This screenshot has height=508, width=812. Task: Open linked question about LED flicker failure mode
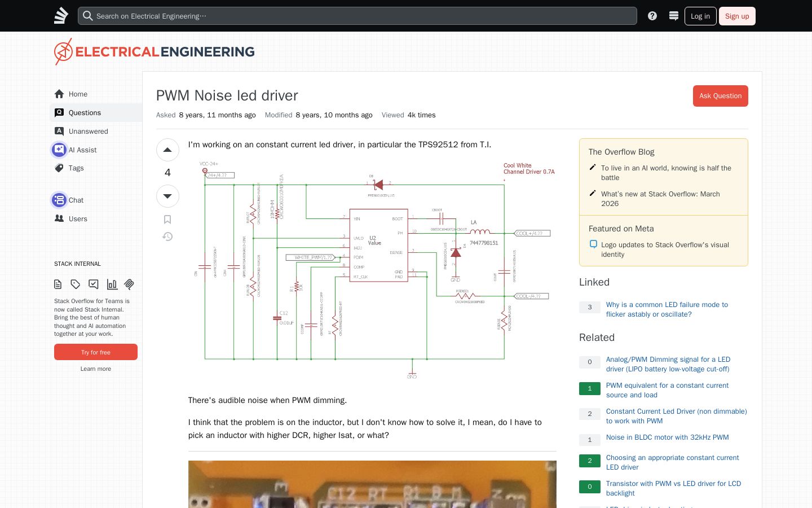(x=667, y=309)
